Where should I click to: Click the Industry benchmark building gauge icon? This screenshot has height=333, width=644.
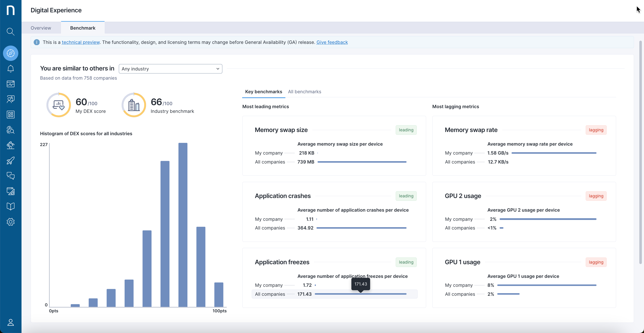[134, 105]
